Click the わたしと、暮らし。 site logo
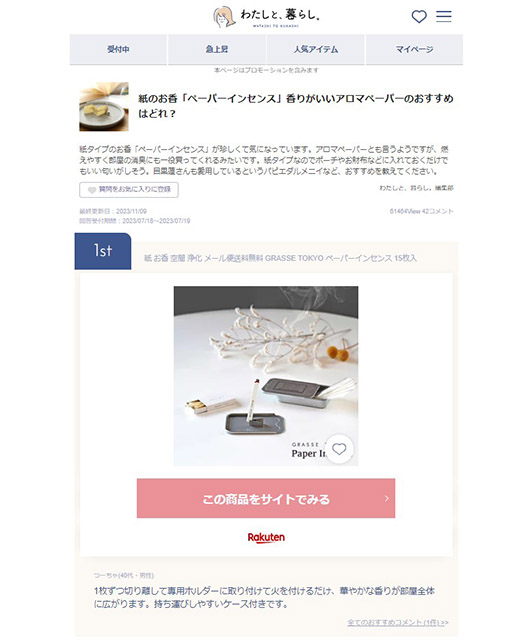 [266, 17]
